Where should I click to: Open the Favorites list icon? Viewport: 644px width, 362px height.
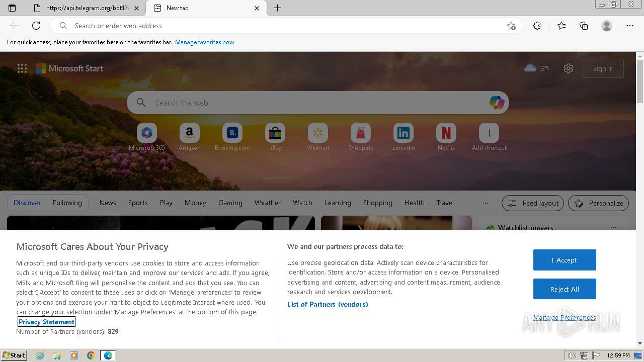(561, 26)
